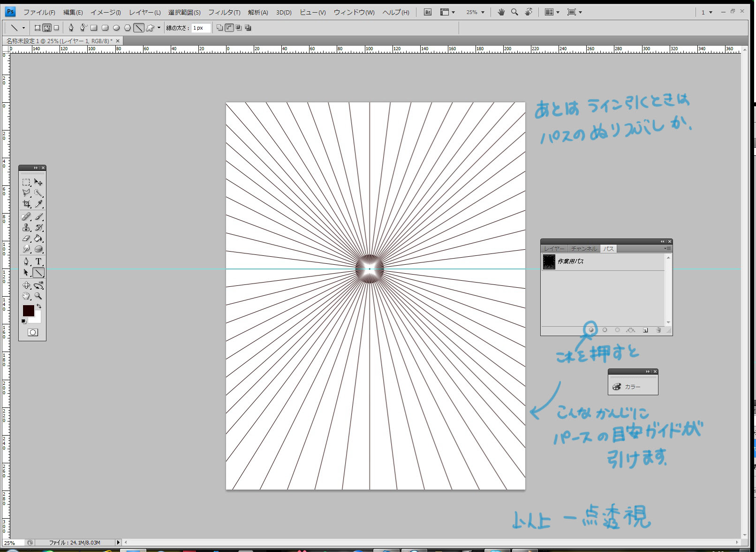
Task: Open the イメージ(I) menu
Action: 106,12
